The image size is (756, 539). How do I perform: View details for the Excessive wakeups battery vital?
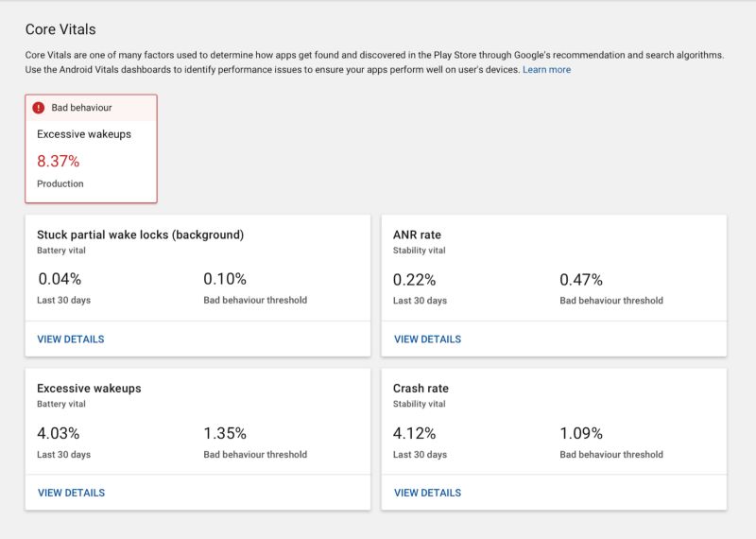click(71, 493)
